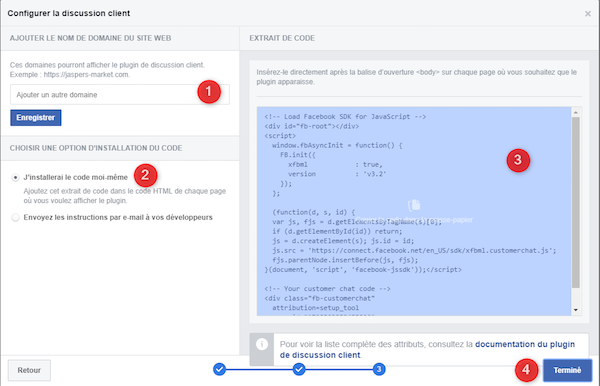Click the info icon beside the documentation note
The height and width of the screenshot is (386, 600).
click(262, 344)
